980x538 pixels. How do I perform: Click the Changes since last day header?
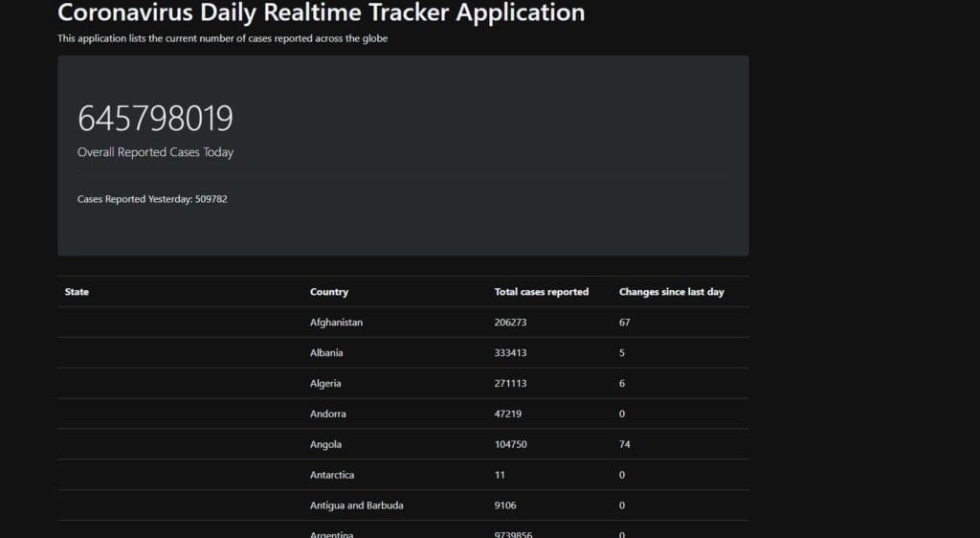click(671, 292)
